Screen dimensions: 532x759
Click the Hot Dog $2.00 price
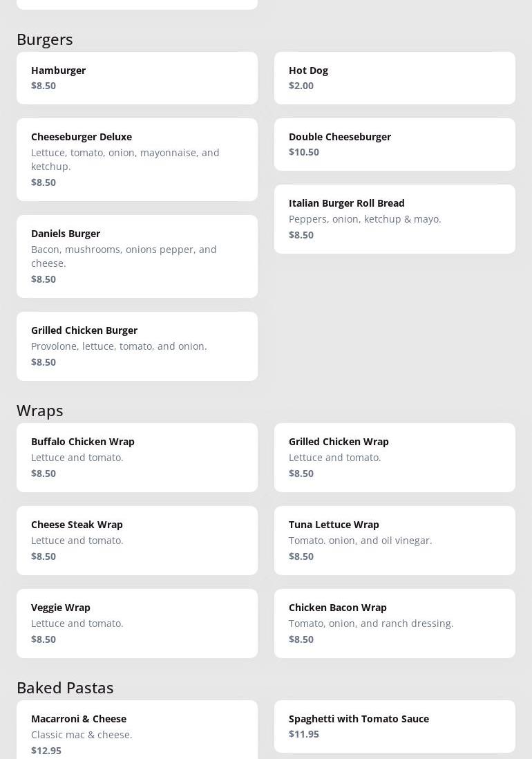click(301, 86)
